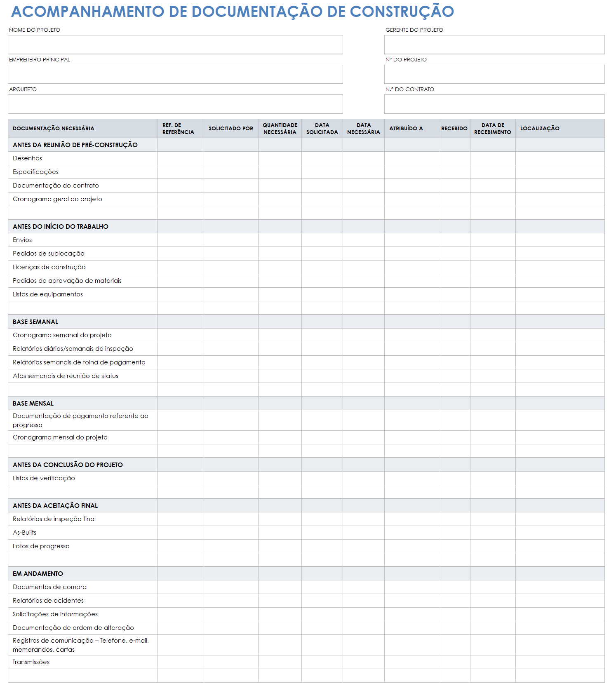Click the Empreiteiro Principal input field
Viewport: 616px width, 688px height.
click(x=175, y=74)
